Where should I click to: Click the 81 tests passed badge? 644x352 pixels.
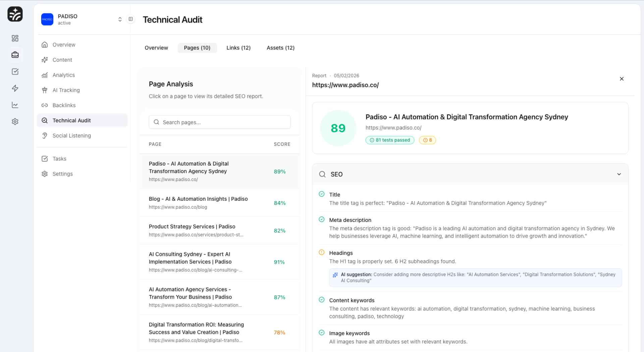(390, 140)
